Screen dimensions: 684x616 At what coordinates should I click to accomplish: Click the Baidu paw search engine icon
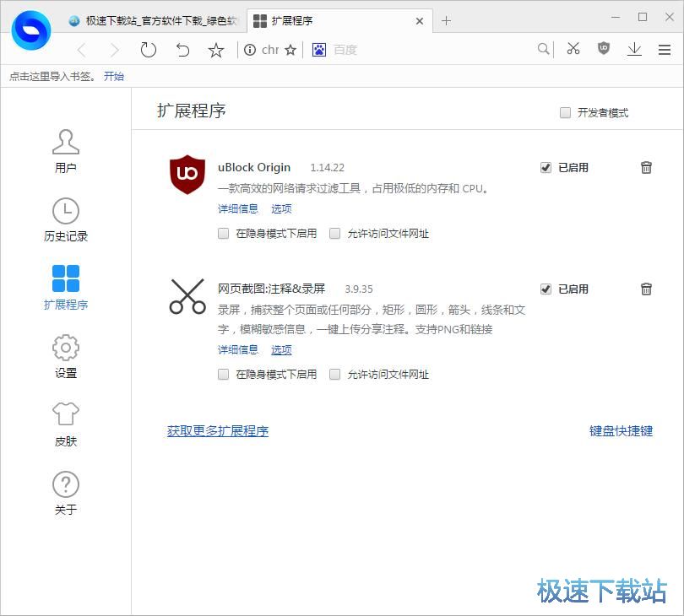coord(319,50)
